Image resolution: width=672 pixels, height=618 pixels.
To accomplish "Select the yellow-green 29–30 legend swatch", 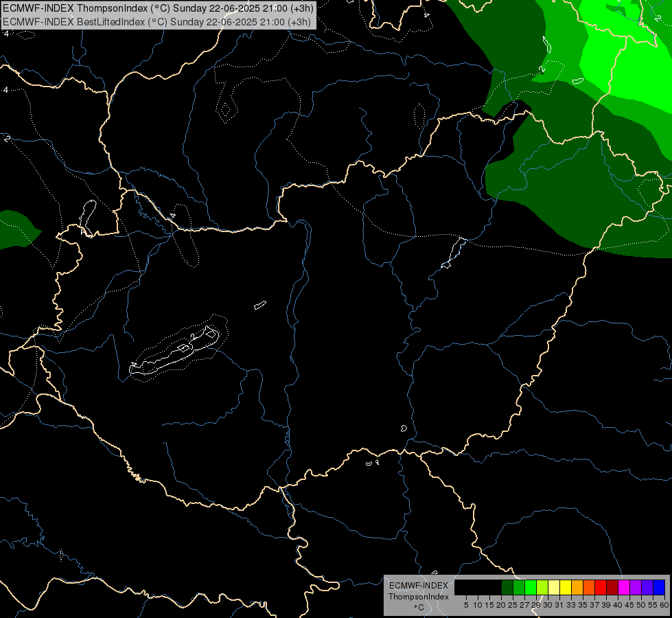I will coord(542,587).
